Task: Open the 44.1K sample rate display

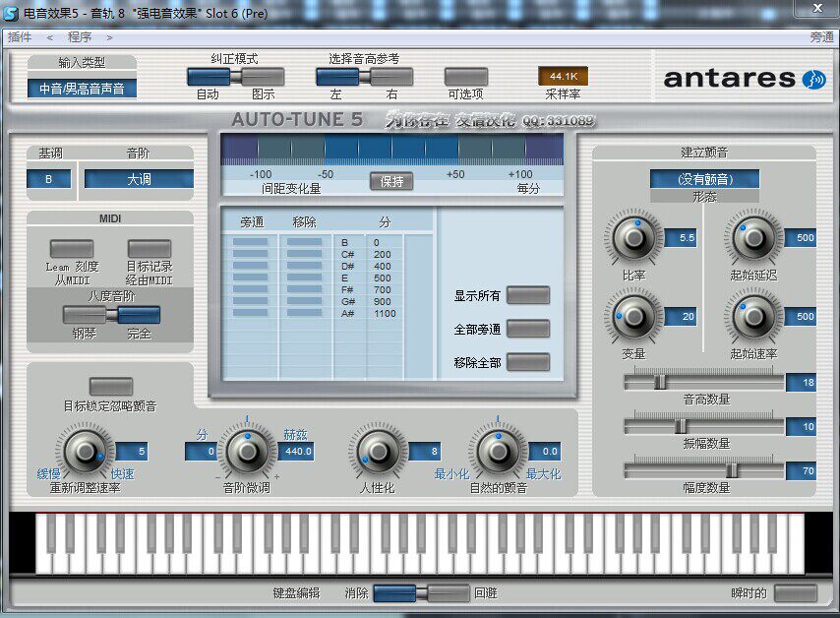Action: pyautogui.click(x=563, y=77)
